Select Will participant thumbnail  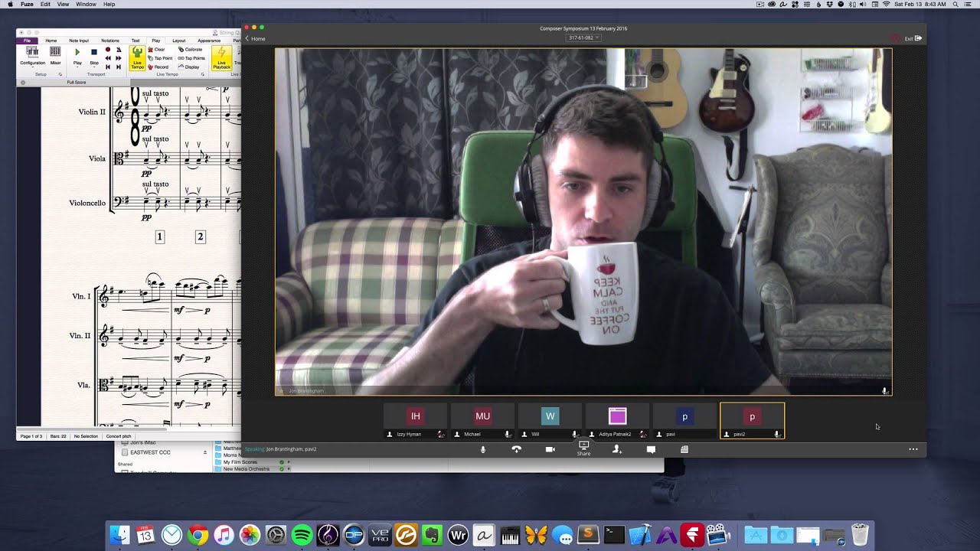tap(550, 421)
